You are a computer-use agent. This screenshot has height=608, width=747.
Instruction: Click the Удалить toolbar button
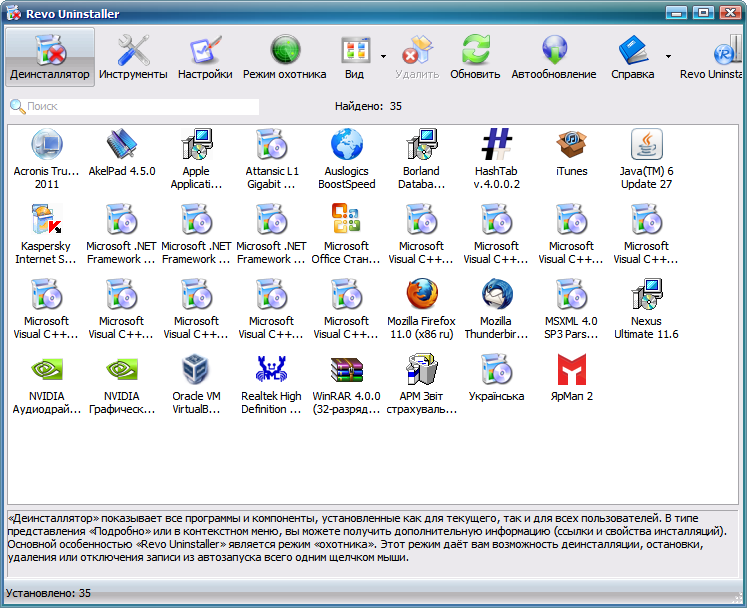tap(417, 57)
